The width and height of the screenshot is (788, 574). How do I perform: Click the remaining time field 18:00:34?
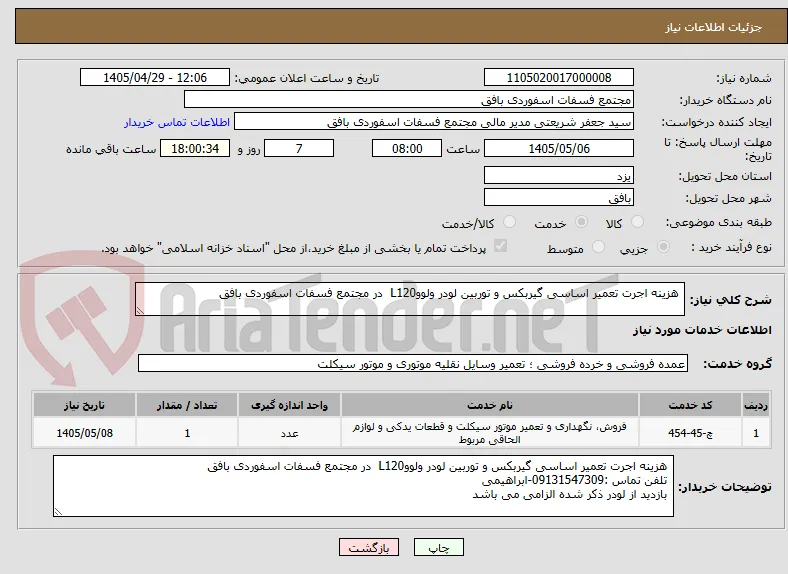[195, 148]
